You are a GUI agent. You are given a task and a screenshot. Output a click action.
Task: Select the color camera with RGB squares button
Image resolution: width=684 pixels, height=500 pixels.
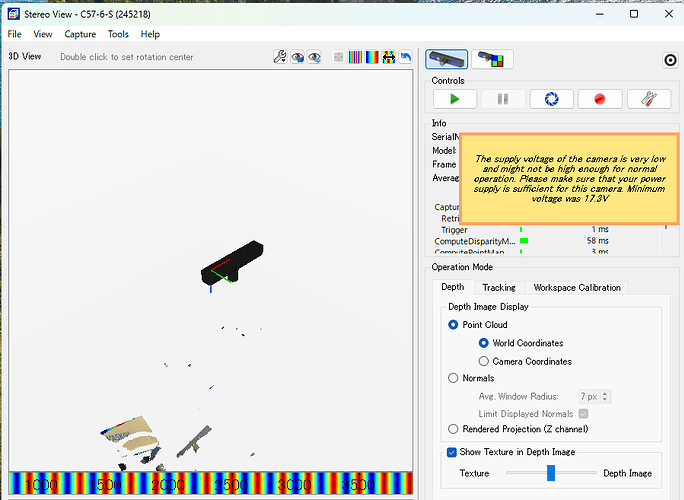[492, 59]
